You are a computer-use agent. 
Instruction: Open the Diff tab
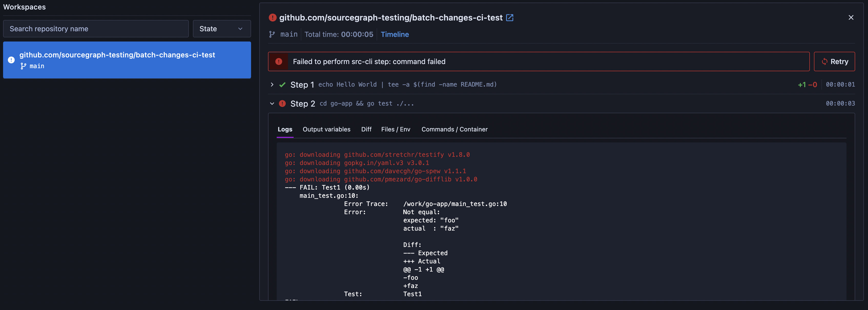(366, 129)
